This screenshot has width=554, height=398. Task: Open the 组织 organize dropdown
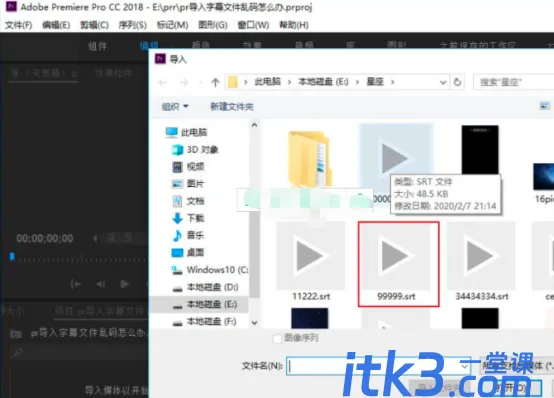(175, 106)
